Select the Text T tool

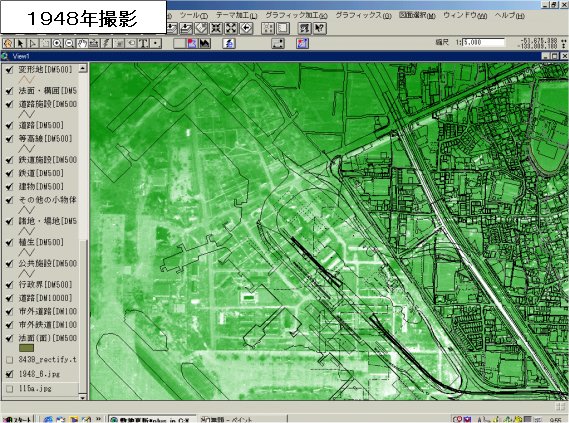coord(144,44)
